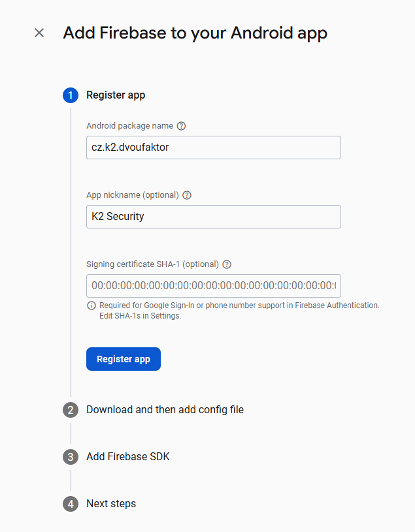Image resolution: width=415 pixels, height=532 pixels.
Task: Click the Android package name label
Action: pyautogui.click(x=129, y=126)
